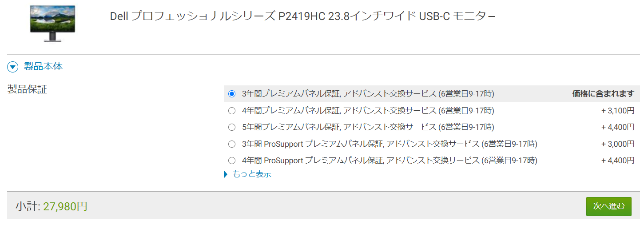Pick the 3年間 ProSupport warranty radio button
644x225 pixels.
point(231,144)
